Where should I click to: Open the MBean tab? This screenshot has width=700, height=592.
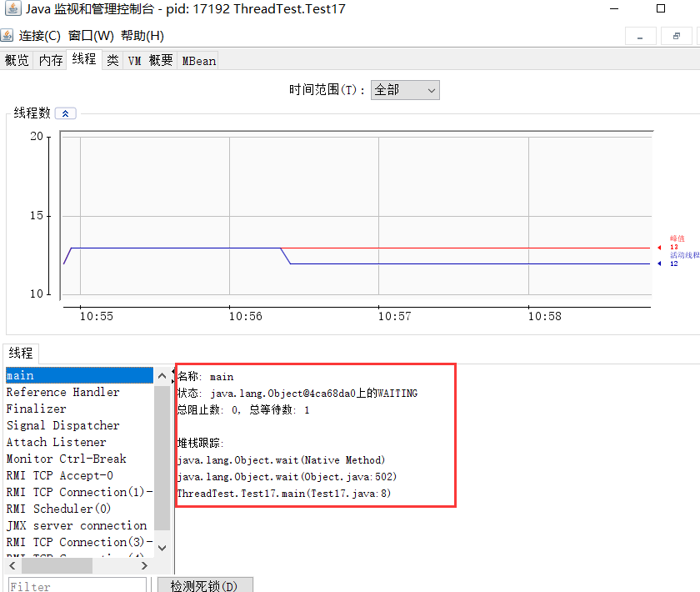(x=198, y=60)
